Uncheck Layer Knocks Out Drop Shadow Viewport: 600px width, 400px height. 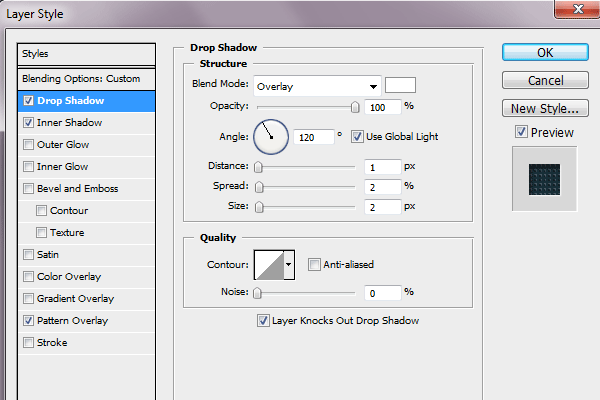(263, 321)
